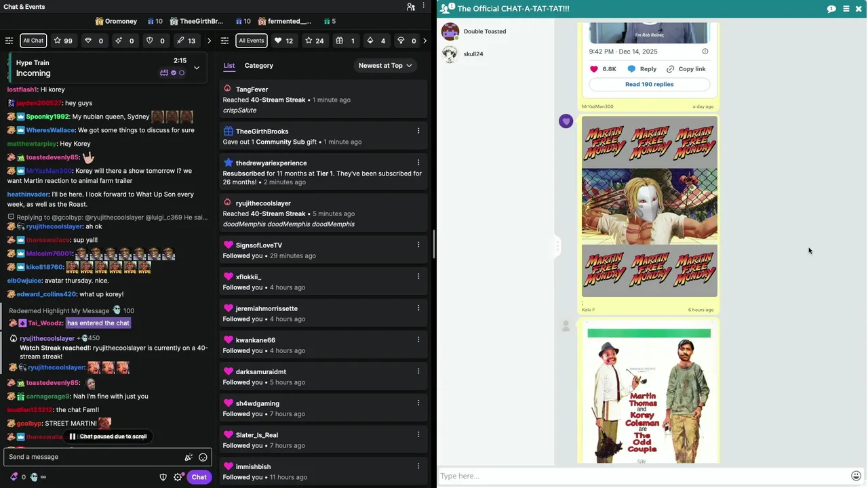Open CHAT-A-TAT-TAT hamburger menu
This screenshot has width=868, height=488.
(x=846, y=9)
